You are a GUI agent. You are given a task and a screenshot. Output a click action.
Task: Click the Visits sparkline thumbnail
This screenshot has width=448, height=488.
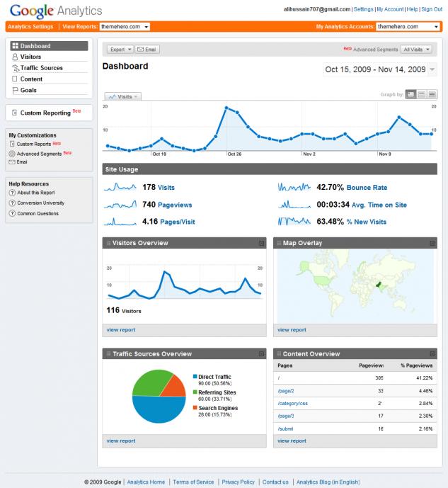(x=120, y=187)
